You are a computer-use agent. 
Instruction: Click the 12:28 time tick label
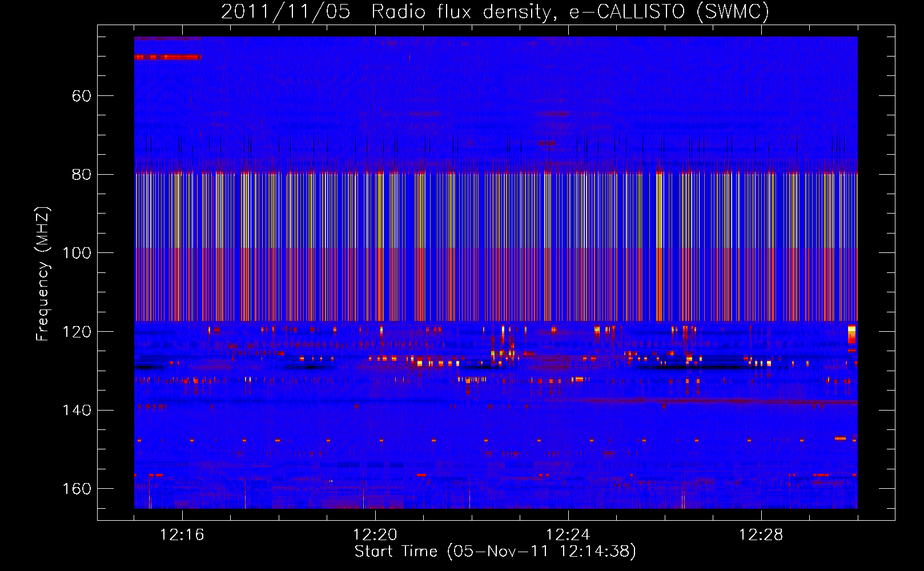(x=761, y=535)
